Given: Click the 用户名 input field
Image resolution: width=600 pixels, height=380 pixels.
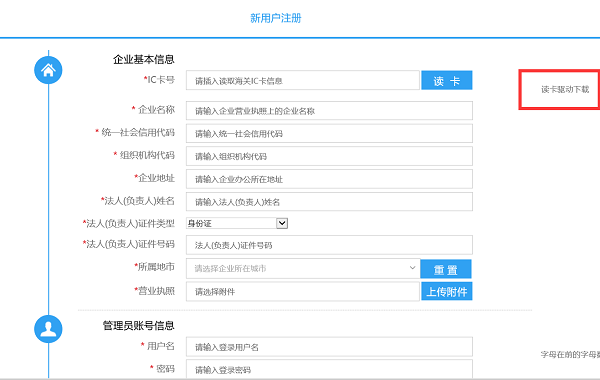Looking at the screenshot, I should [329, 347].
